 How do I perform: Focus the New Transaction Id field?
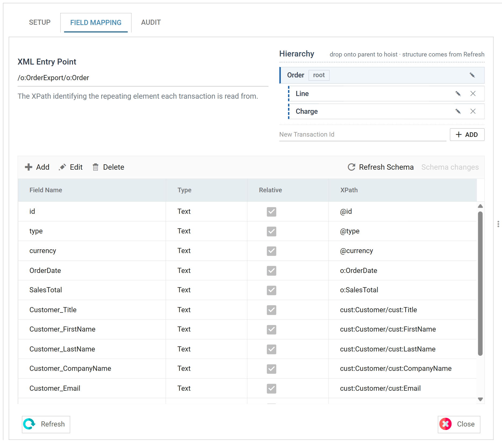(363, 134)
